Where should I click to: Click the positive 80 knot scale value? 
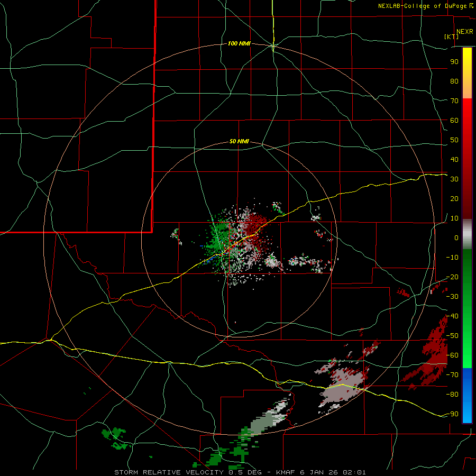click(454, 81)
